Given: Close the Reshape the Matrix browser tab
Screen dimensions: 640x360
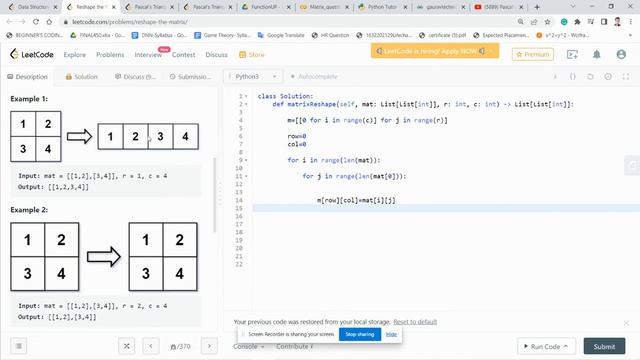Looking at the screenshot, I should (x=114, y=7).
